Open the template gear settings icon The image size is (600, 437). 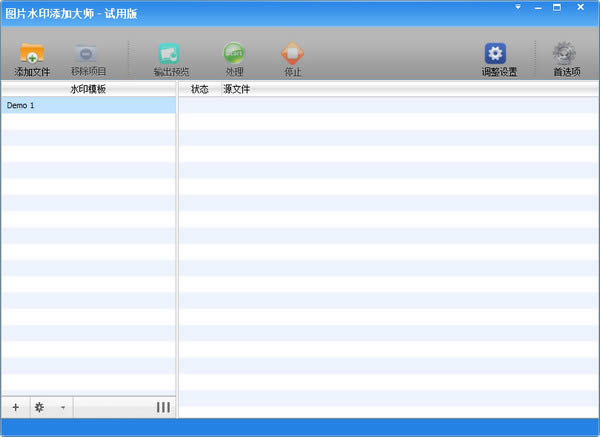(x=39, y=407)
